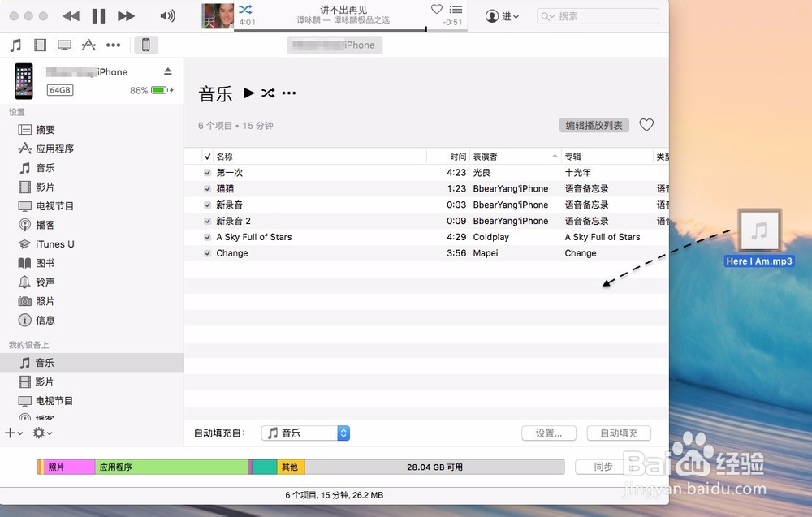Open the 自动填充自 音乐 dropdown
Viewport: 812px width, 517px height.
(305, 433)
